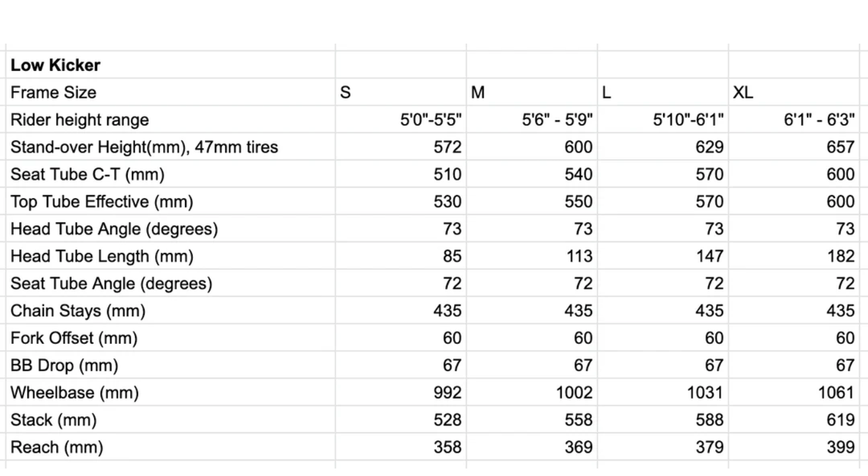This screenshot has width=868, height=476.
Task: Click the 6'1" - 6'3" rider height cell
Action: [x=819, y=120]
